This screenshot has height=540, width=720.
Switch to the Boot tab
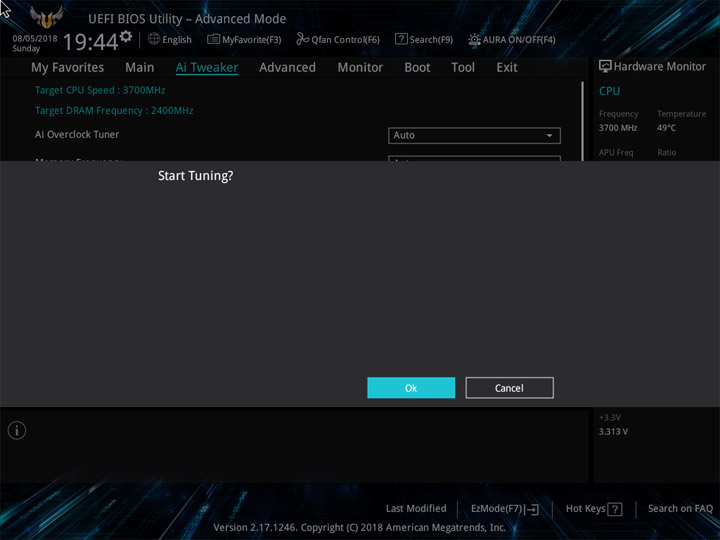(417, 68)
